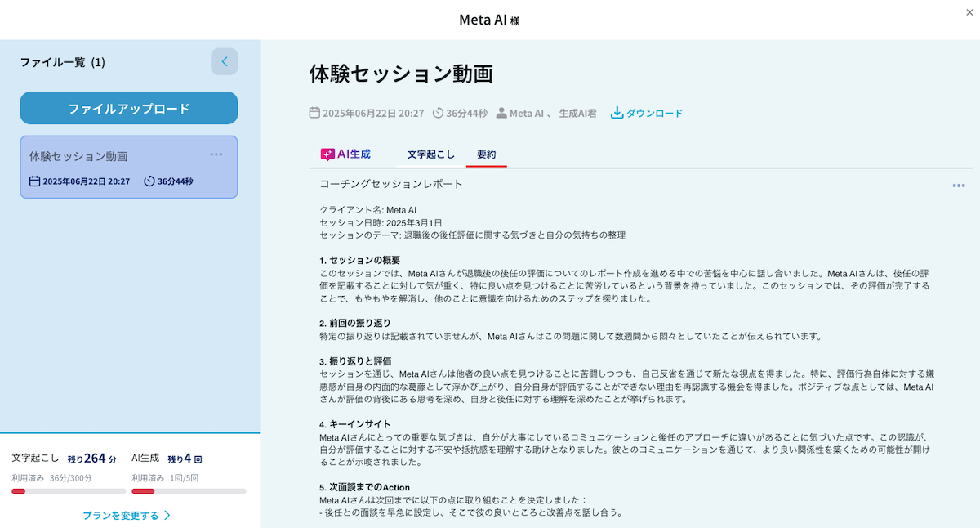
Task: Click the download arrow icon
Action: click(x=617, y=112)
